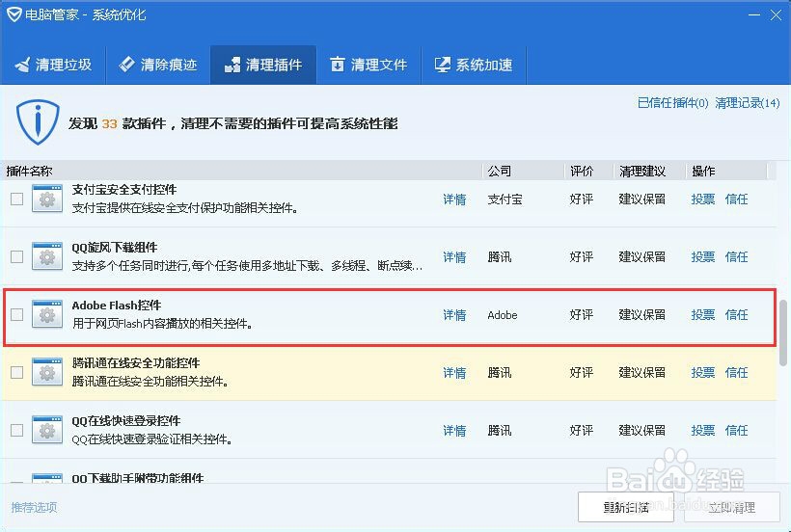Click the QQ在线快速登录控件 plugin icon

coord(47,430)
